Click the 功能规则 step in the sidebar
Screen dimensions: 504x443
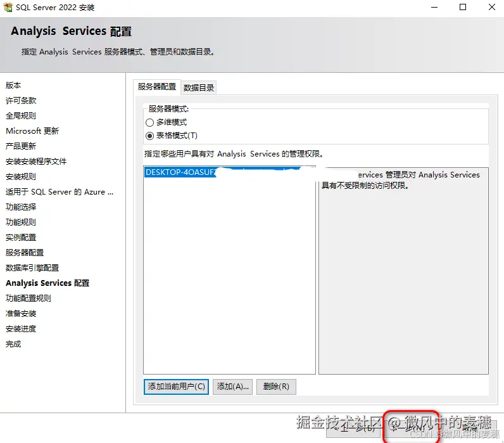pos(22,222)
